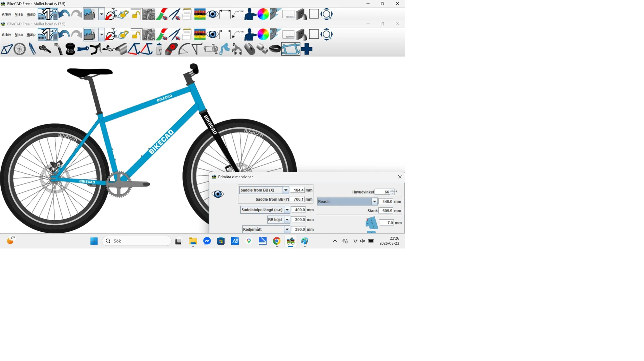
Task: Click the aerobar rider icon
Action: point(108,49)
